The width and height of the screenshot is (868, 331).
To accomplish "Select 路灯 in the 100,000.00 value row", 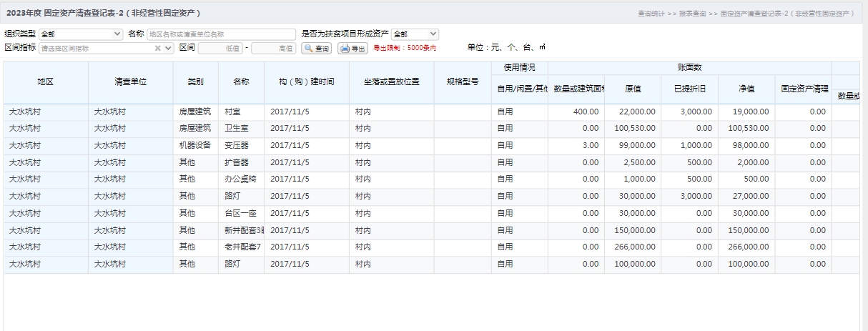I will [x=242, y=265].
